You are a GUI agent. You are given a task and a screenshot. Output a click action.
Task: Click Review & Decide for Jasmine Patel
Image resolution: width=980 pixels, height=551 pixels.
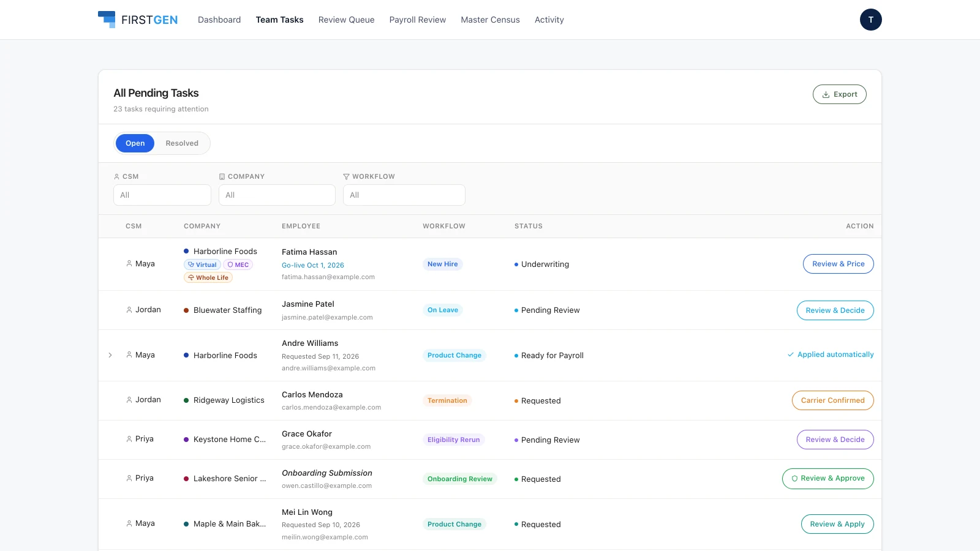(835, 310)
